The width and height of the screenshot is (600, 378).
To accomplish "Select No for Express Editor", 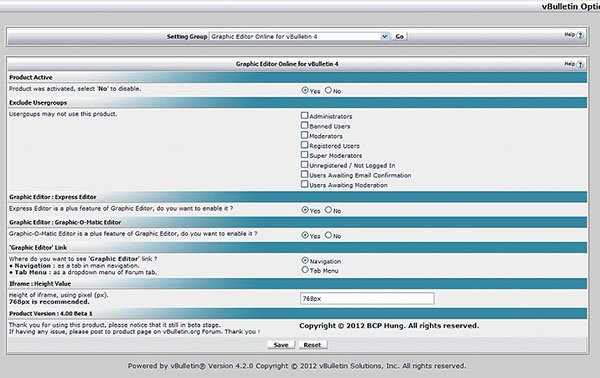I will click(x=328, y=210).
